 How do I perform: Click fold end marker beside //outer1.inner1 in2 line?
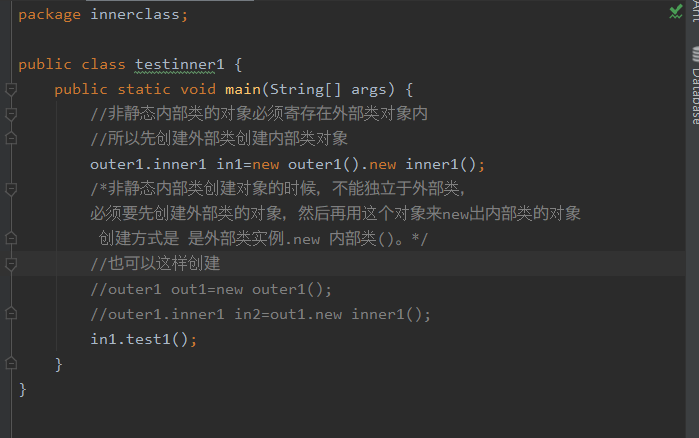[x=11, y=314]
